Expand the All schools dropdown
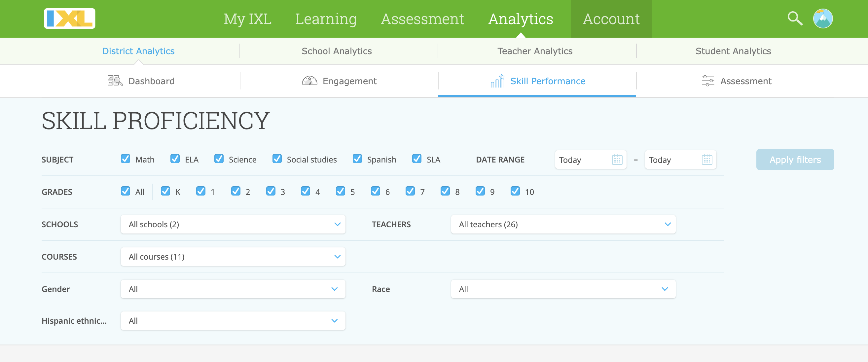 coord(233,224)
